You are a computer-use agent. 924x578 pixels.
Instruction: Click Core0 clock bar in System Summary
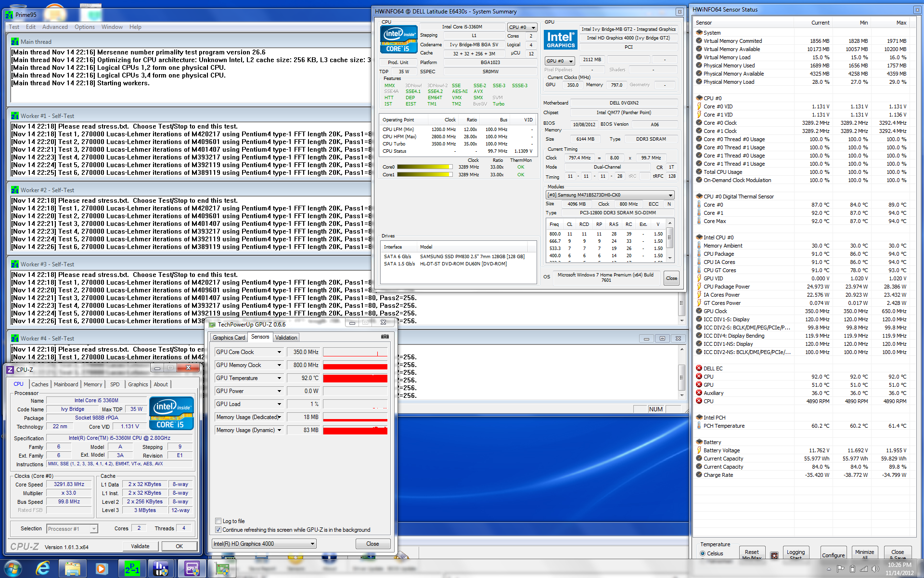425,167
